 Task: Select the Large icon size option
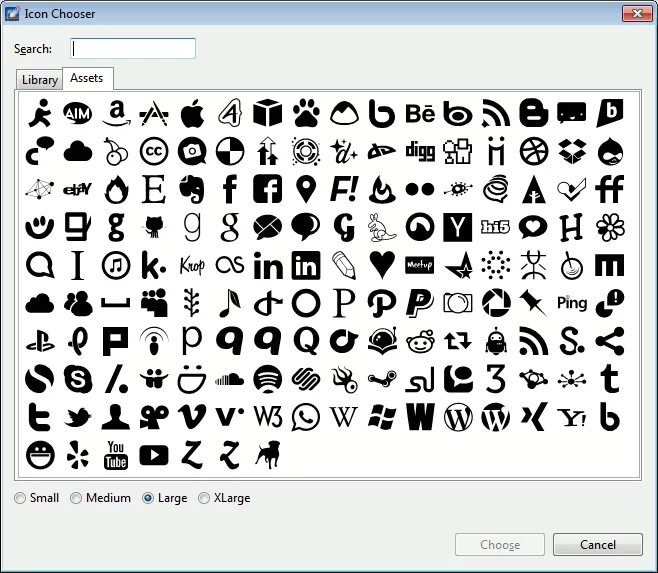point(165,498)
